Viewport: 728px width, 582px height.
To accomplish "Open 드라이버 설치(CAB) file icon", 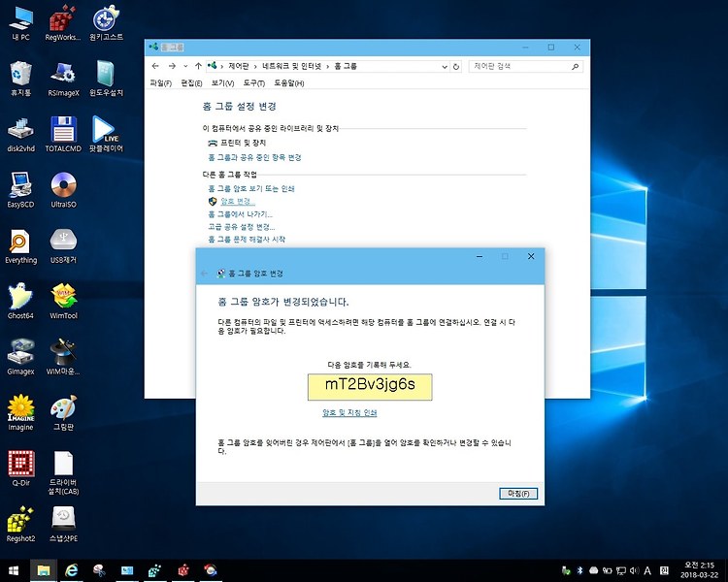I will [64, 473].
